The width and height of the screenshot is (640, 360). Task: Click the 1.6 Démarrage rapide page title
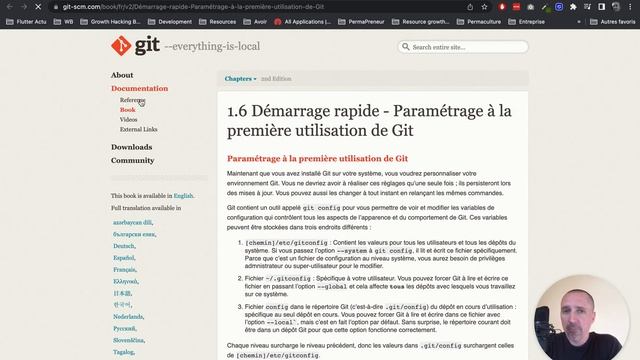(369, 121)
